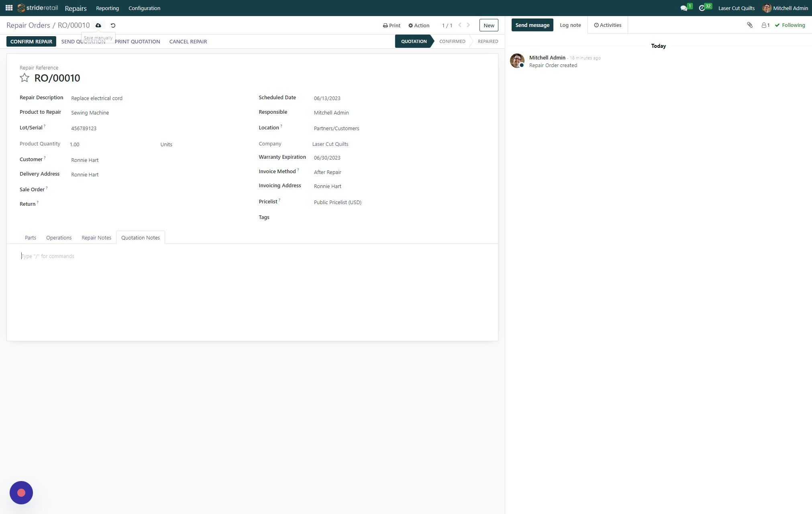812x514 pixels.
Task: Open Mitchell Admin user menu
Action: point(785,8)
